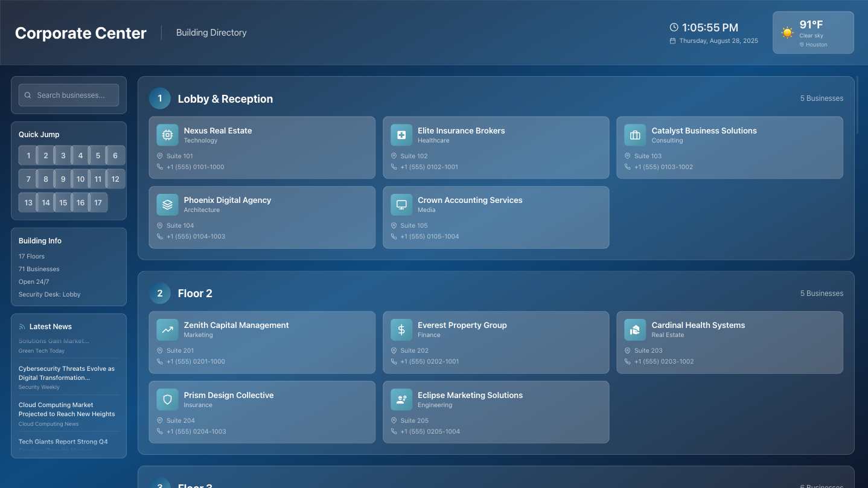This screenshot has width=868, height=488.
Task: Click the Lobby & Reception section header
Action: click(225, 98)
